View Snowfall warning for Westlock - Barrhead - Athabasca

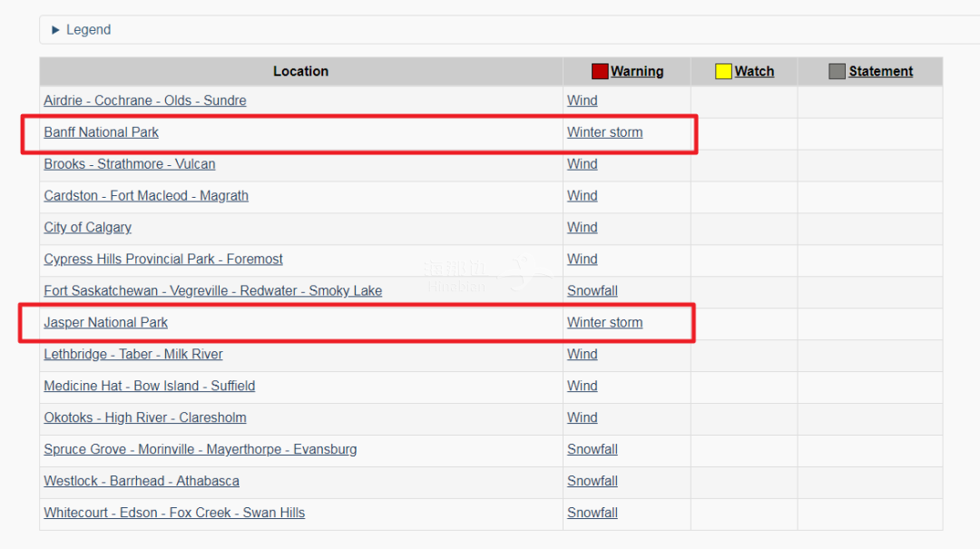[593, 482]
